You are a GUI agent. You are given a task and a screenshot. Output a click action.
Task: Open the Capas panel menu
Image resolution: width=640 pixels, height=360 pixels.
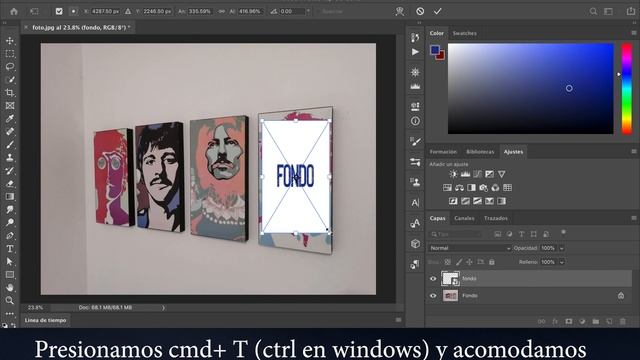[x=634, y=218]
